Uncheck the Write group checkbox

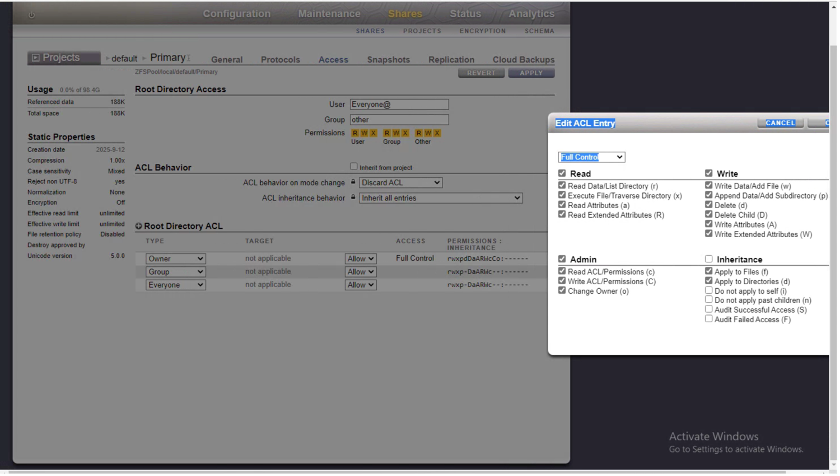click(709, 173)
